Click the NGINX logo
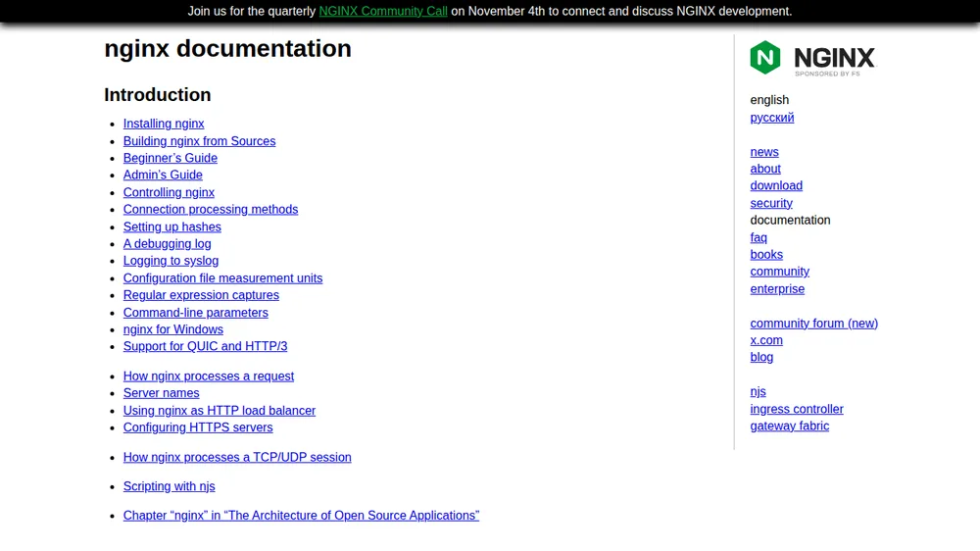Screen dimensions: 980x551 (x=813, y=58)
